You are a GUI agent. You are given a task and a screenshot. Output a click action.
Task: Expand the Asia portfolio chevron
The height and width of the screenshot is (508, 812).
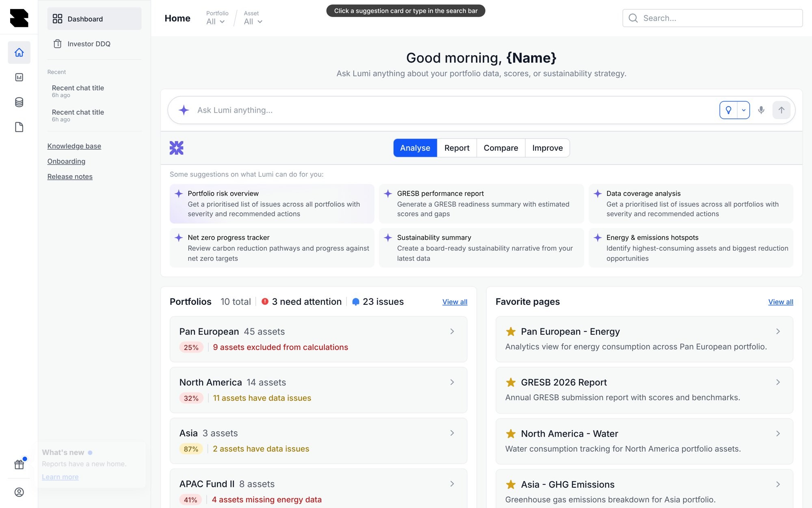tap(452, 433)
